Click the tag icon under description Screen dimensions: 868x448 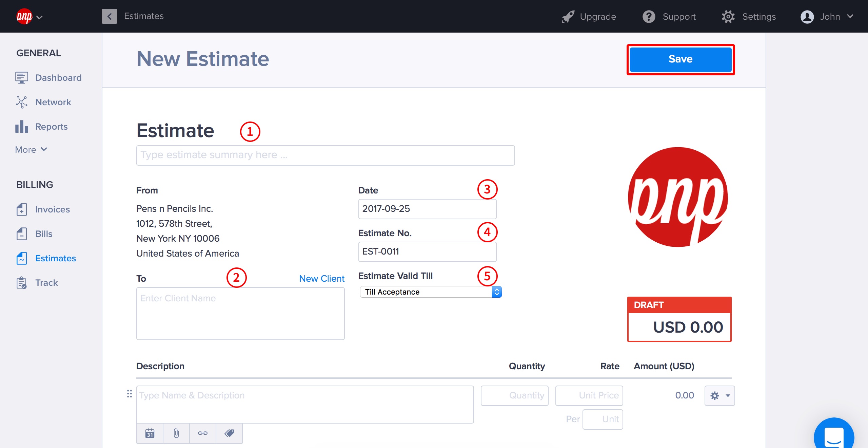(x=229, y=433)
